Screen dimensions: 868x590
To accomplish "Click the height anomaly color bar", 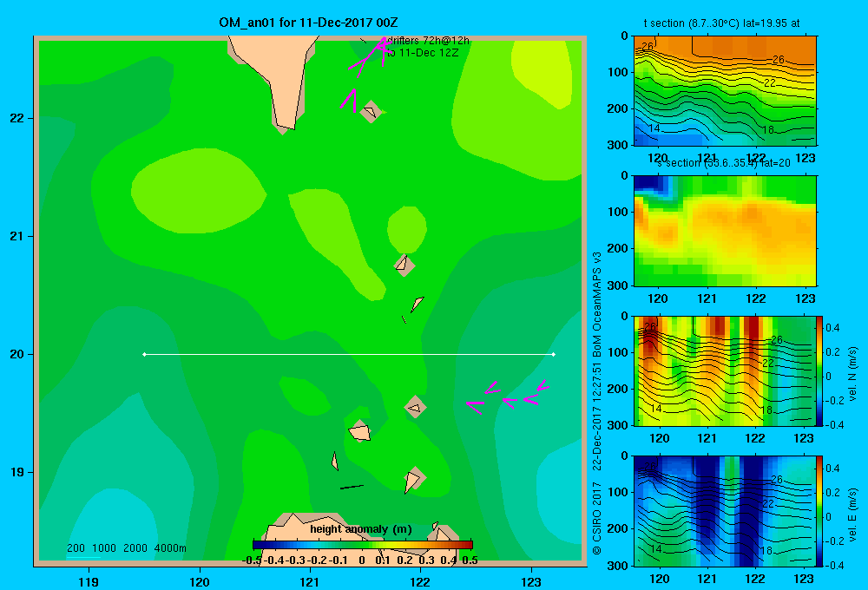I will click(x=363, y=545).
